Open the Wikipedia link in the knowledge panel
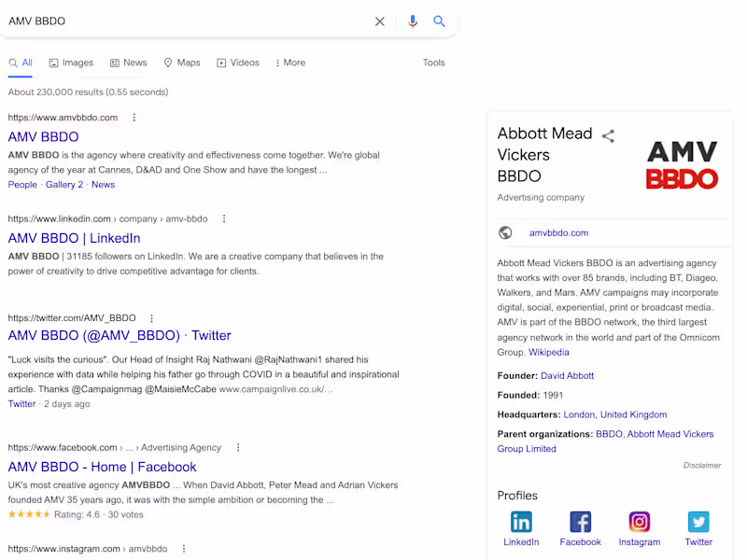The width and height of the screenshot is (747, 560). [548, 352]
